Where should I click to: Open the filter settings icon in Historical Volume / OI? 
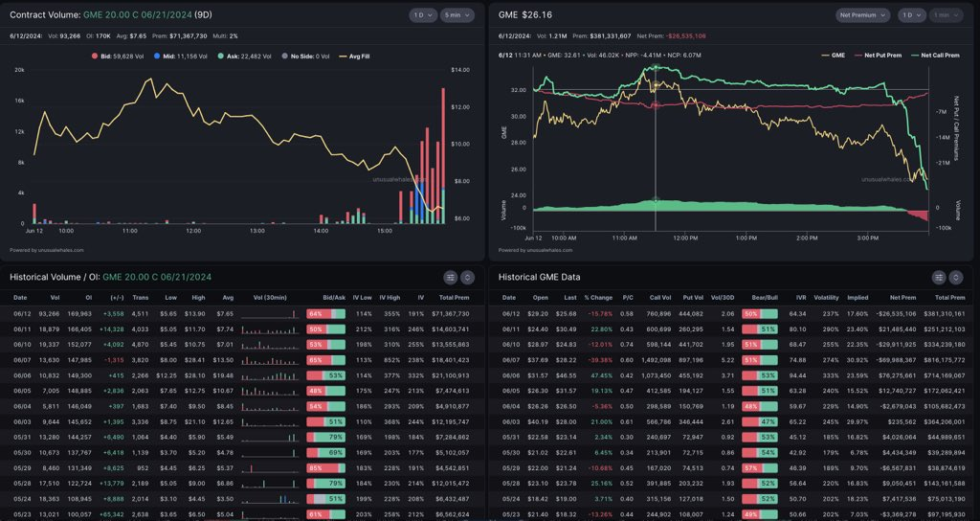tap(450, 277)
